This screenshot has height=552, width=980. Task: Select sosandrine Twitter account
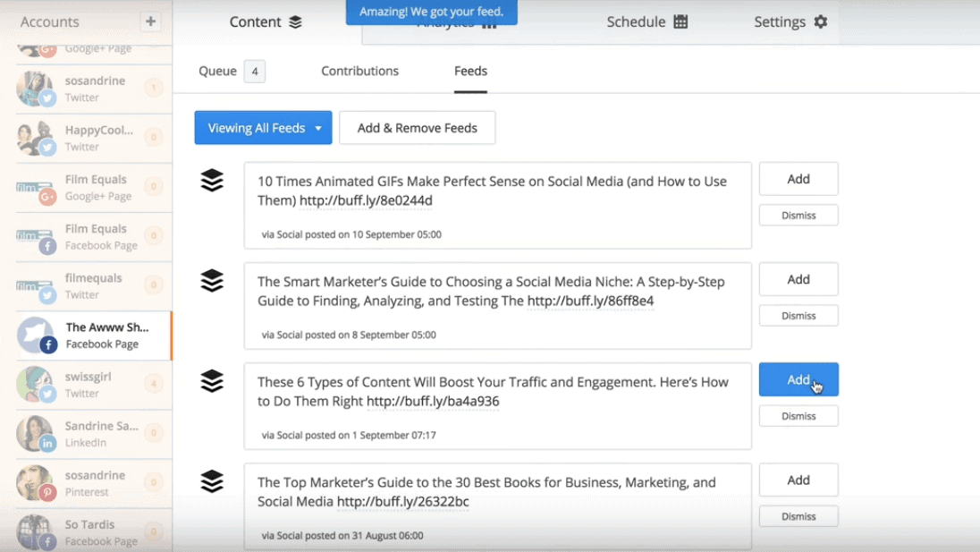(x=94, y=89)
